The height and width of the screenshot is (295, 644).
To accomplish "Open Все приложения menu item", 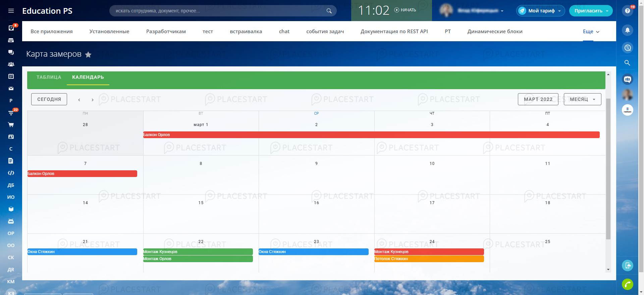I will [52, 32].
